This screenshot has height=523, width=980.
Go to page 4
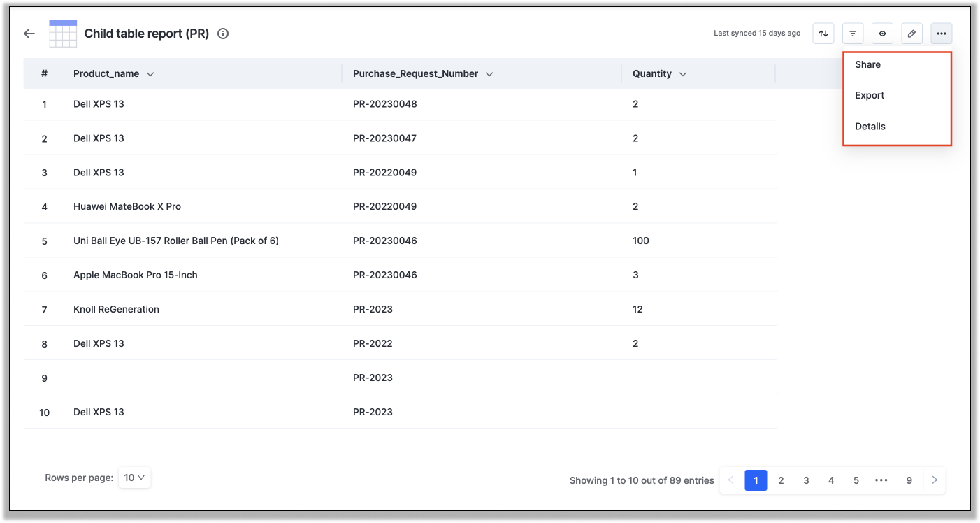click(x=831, y=480)
